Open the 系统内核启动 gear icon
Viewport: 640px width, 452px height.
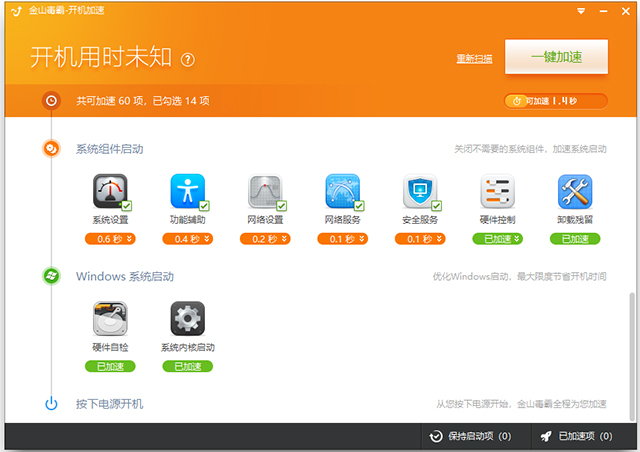[x=187, y=318]
